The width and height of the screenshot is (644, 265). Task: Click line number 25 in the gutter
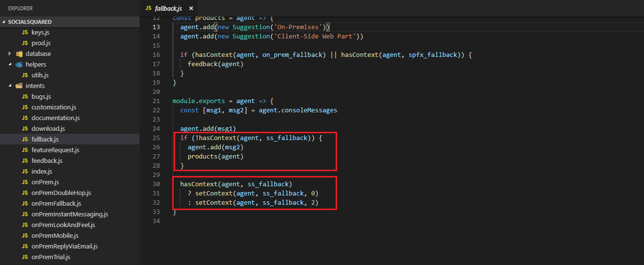(x=156, y=138)
